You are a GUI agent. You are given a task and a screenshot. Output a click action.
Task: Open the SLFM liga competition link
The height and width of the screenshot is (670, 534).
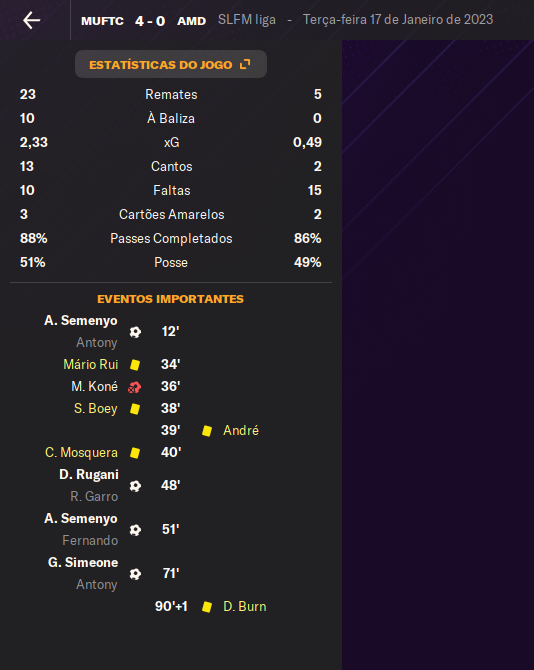click(247, 20)
